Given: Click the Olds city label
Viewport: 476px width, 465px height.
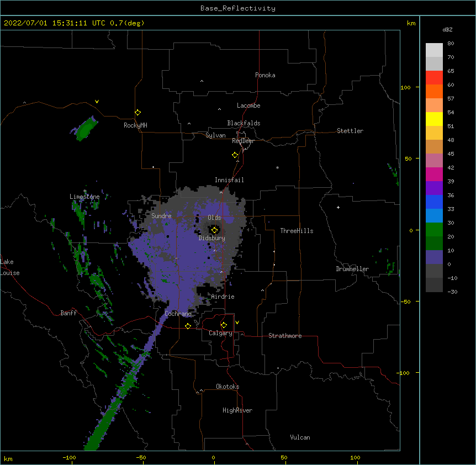Looking at the screenshot, I should point(214,218).
